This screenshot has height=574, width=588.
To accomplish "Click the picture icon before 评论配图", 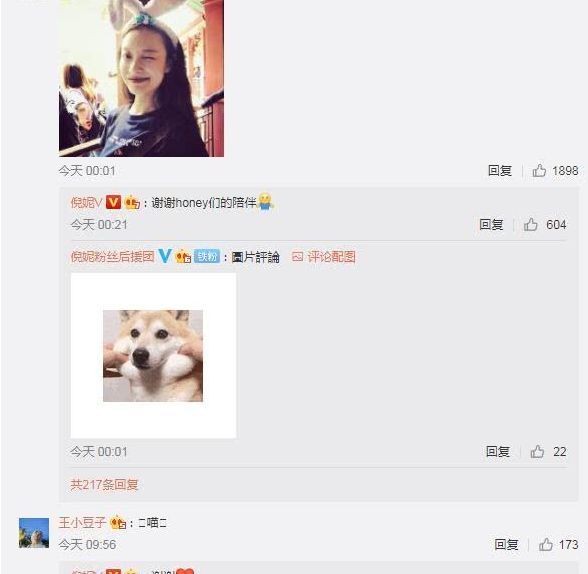I will [x=298, y=256].
